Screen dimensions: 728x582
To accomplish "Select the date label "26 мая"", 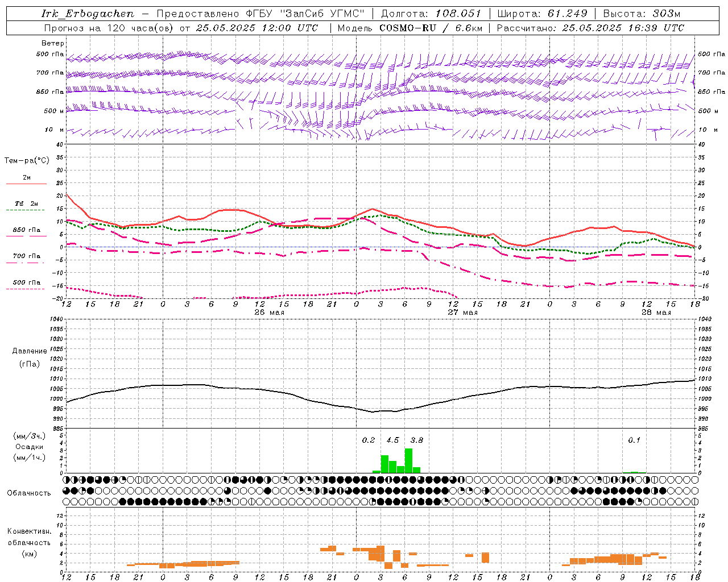I will point(270,313).
